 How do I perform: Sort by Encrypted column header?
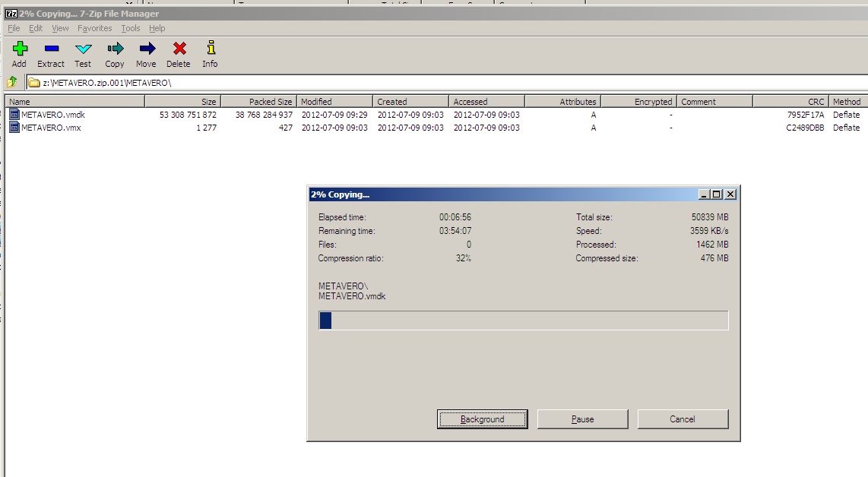pos(638,101)
